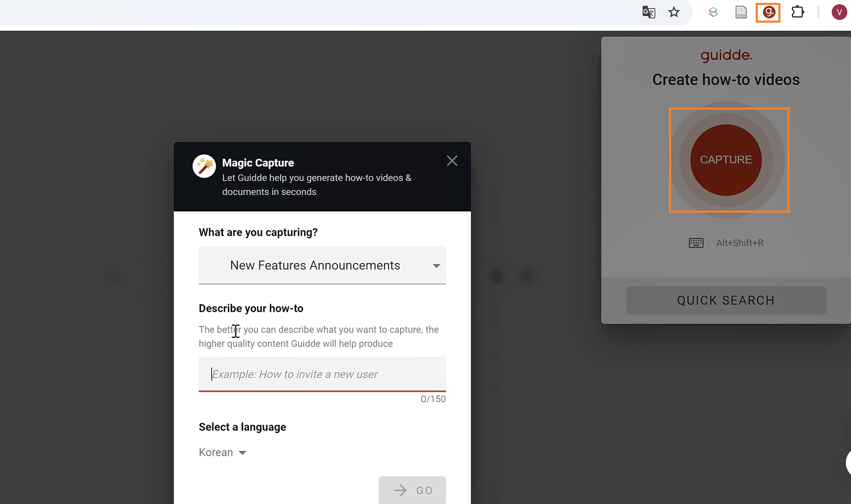Image resolution: width=851 pixels, height=504 pixels.
Task: Open the Chrome profile avatar V
Action: [839, 12]
